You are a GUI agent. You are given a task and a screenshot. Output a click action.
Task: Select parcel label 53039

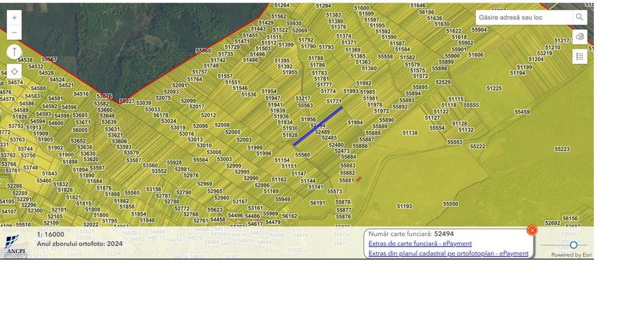[x=144, y=103]
